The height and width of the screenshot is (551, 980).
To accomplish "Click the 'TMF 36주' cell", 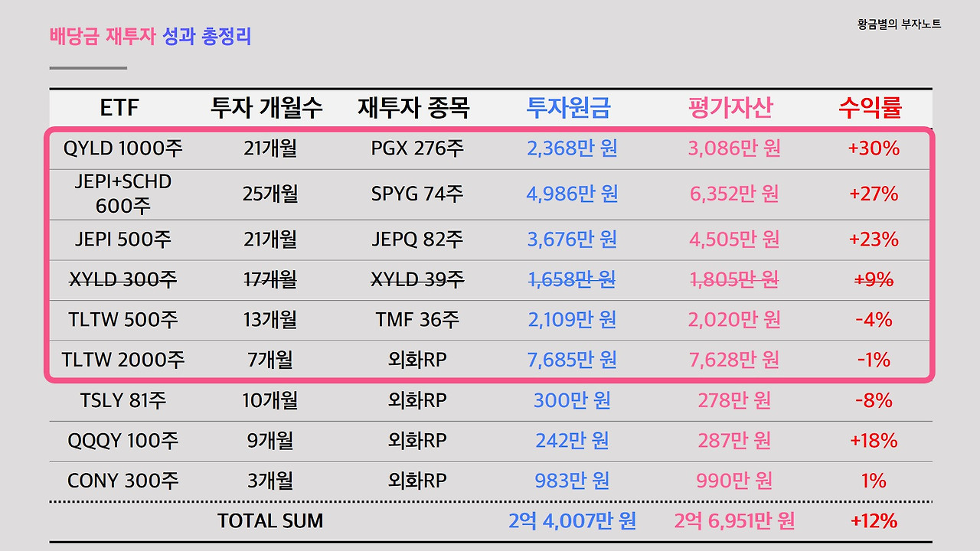I will 417,319.
